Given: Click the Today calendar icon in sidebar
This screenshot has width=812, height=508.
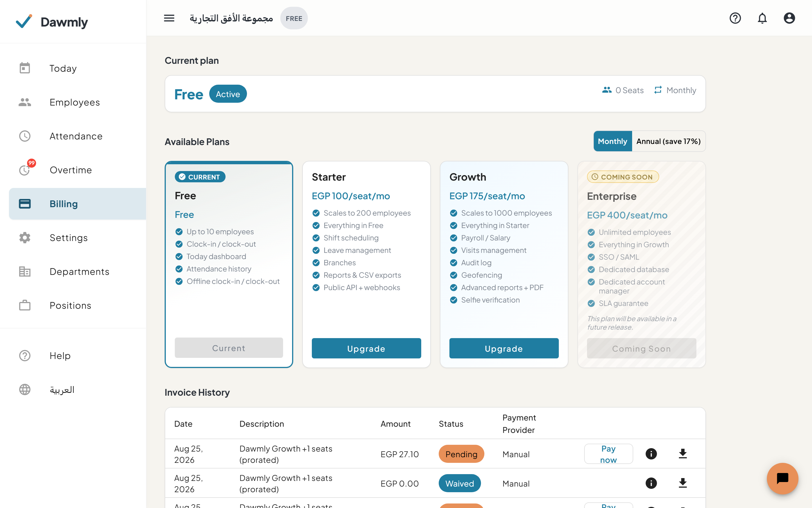Looking at the screenshot, I should click(25, 68).
